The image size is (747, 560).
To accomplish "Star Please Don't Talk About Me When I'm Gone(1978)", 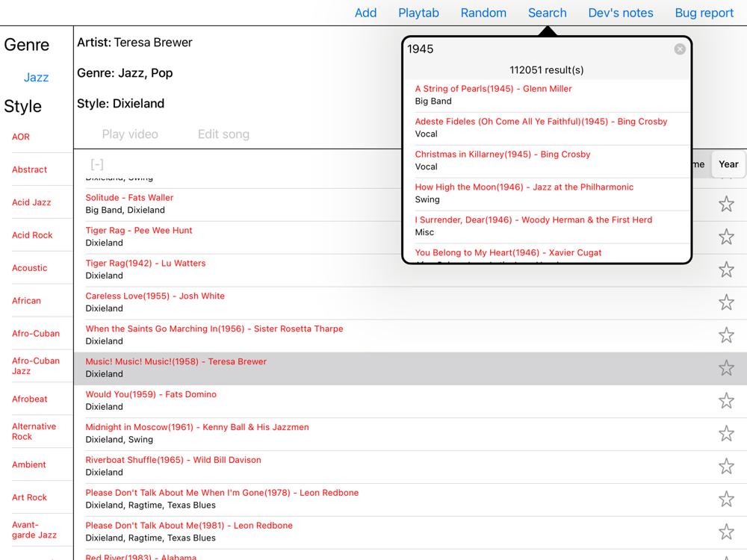I will pyautogui.click(x=726, y=500).
